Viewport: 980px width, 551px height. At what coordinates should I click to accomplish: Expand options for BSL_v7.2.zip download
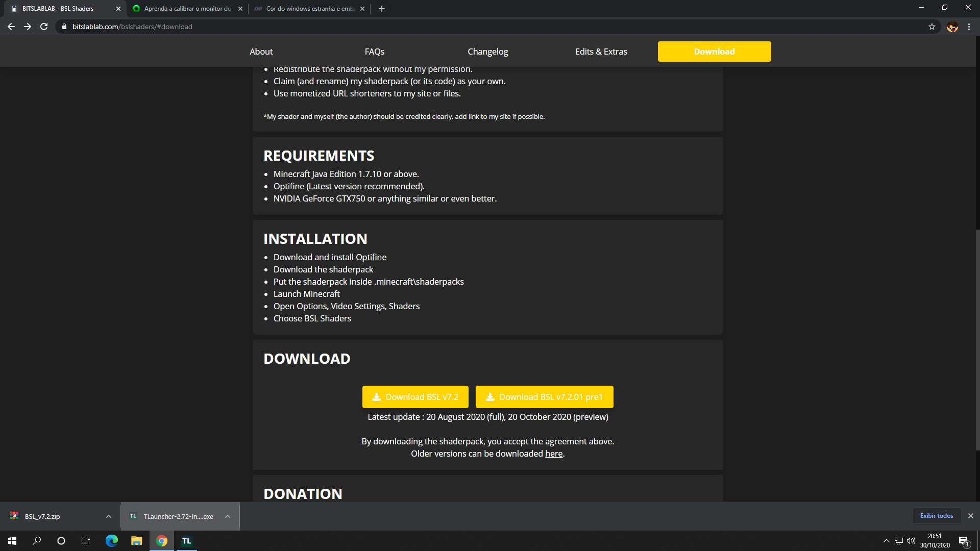(109, 516)
